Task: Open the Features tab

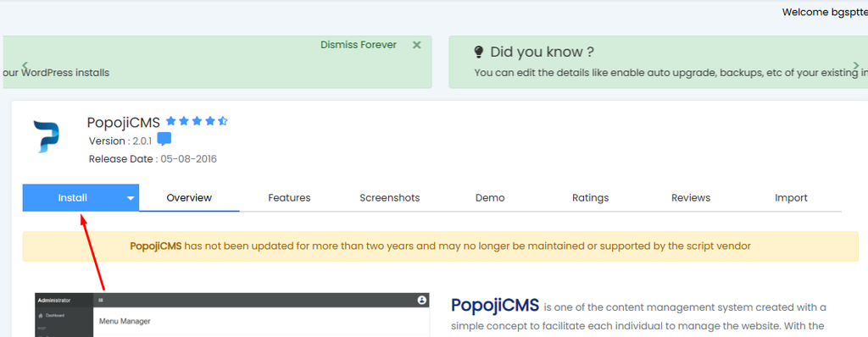Action: coord(289,197)
